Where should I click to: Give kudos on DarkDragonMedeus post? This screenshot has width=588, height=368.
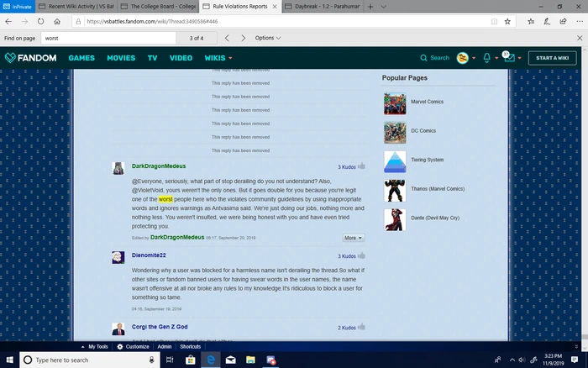(361, 166)
